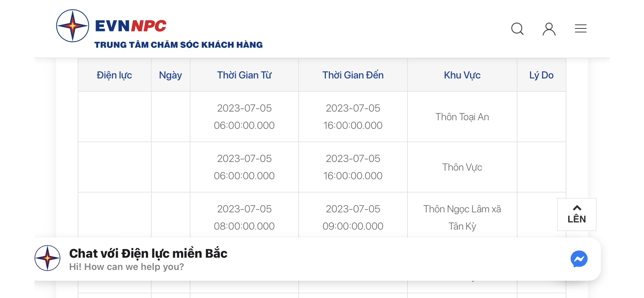Screen dimensions: 644x298
Task: Open Chat với Điện lực miền Bắc
Action: (148, 253)
